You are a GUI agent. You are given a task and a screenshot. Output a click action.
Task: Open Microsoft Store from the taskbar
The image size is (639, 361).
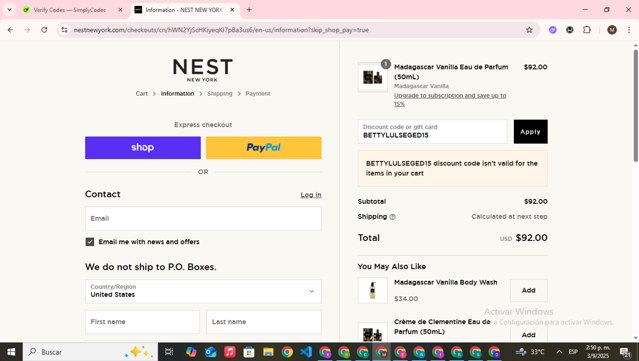249,352
